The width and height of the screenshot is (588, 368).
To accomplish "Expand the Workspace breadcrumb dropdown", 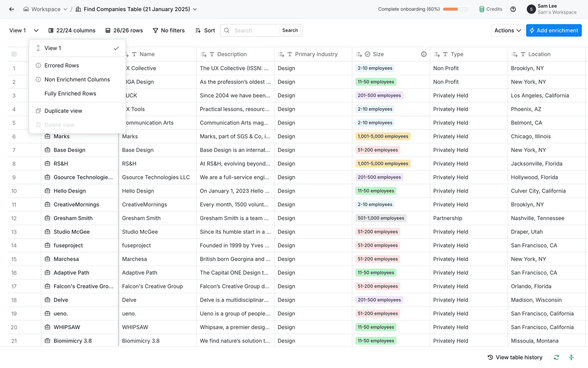I will 65,9.
